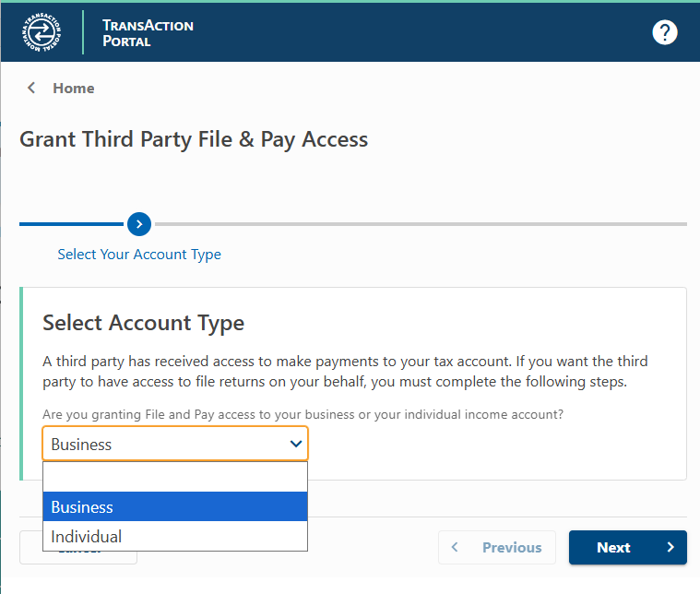
Task: Proceed with the Next button label
Action: [613, 548]
